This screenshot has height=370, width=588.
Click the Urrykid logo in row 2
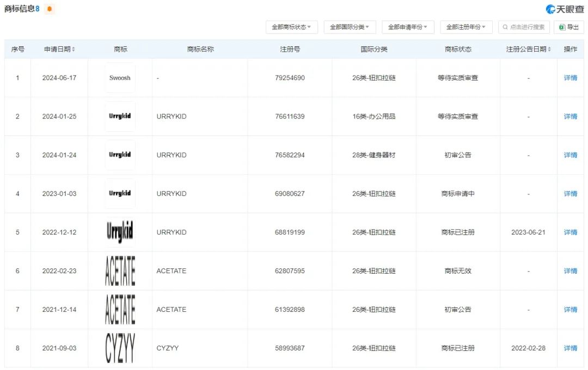click(120, 116)
